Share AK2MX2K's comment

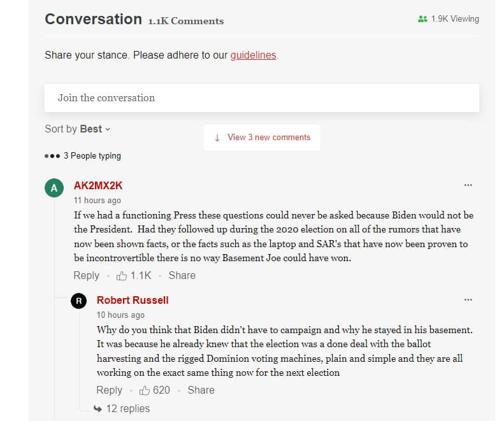pyautogui.click(x=182, y=276)
